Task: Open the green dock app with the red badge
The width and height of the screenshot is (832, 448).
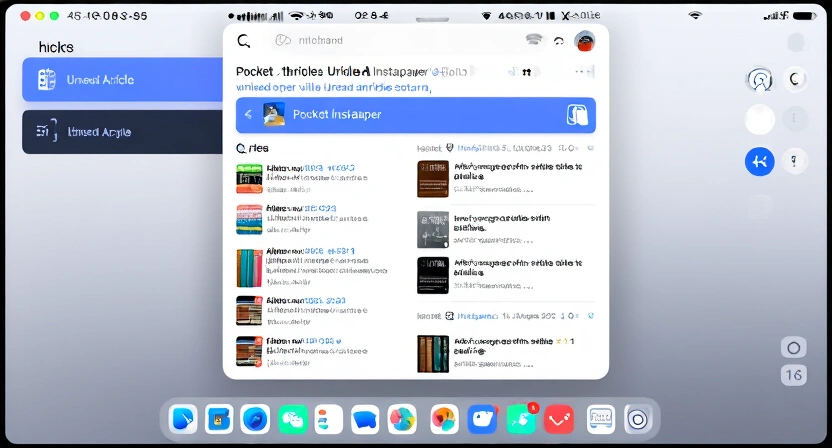Action: pyautogui.click(x=521, y=419)
